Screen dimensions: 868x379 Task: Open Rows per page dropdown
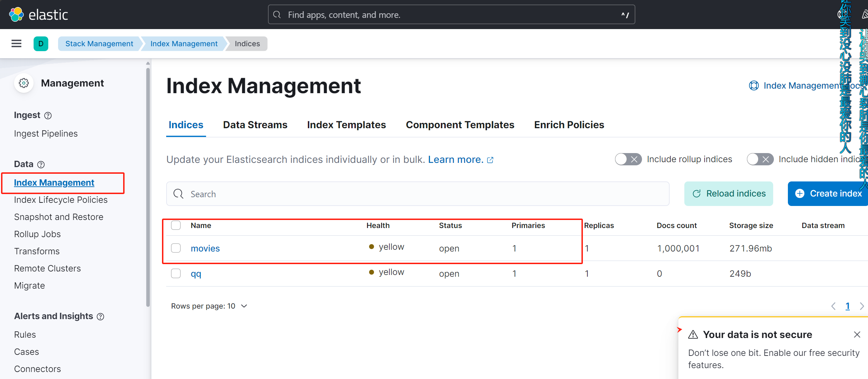pos(209,306)
